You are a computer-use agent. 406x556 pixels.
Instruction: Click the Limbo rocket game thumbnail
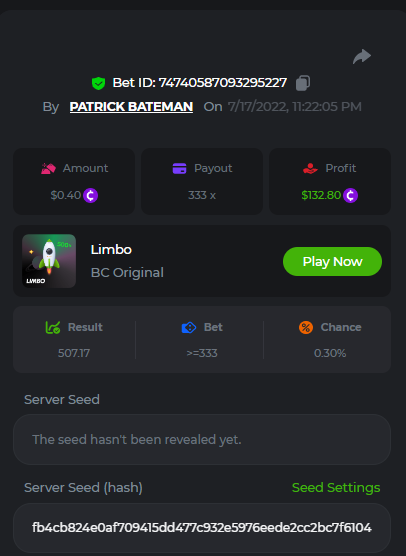[49, 261]
